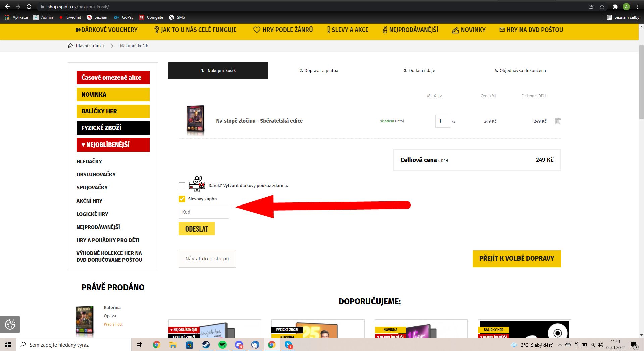Reload the page
The image size is (644, 351).
pos(29,7)
